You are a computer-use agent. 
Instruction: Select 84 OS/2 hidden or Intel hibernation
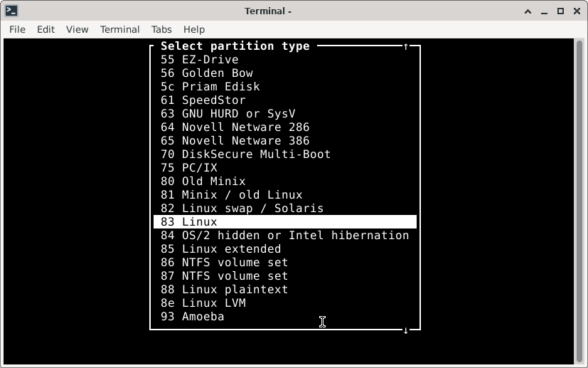pyautogui.click(x=284, y=236)
